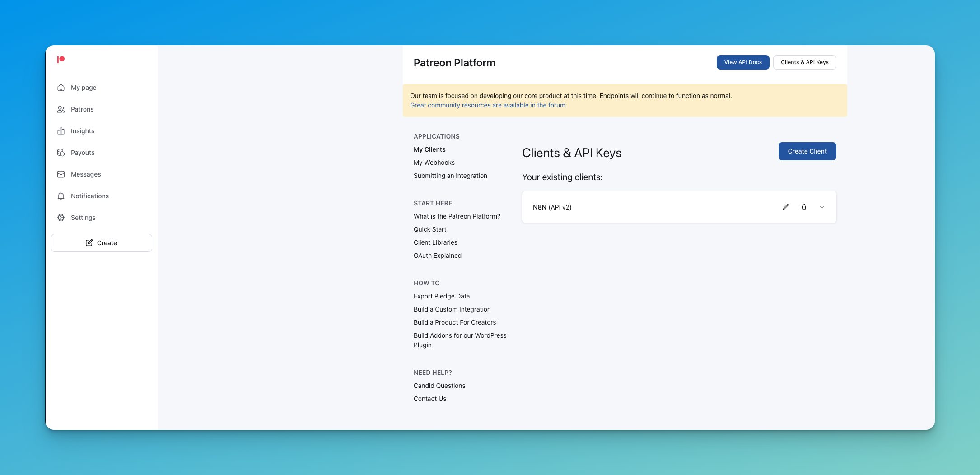The width and height of the screenshot is (980, 475).
Task: Open Build a Product For Creators guide
Action: pos(455,322)
